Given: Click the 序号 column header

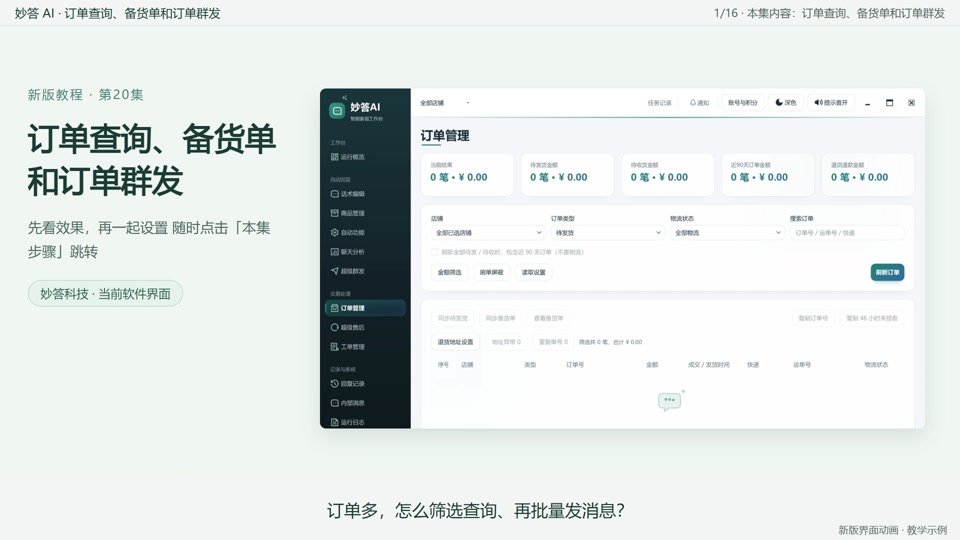Looking at the screenshot, I should [443, 365].
